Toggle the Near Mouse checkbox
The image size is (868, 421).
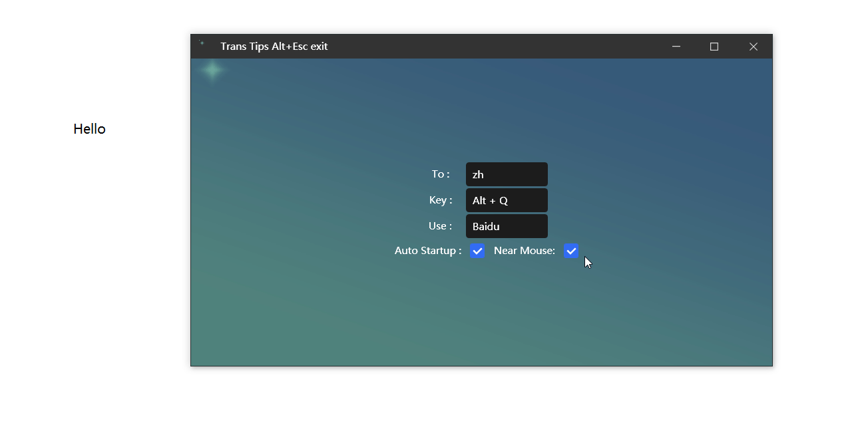click(x=571, y=251)
